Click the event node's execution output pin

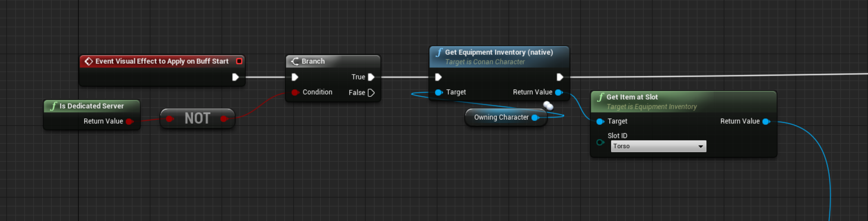tap(235, 77)
